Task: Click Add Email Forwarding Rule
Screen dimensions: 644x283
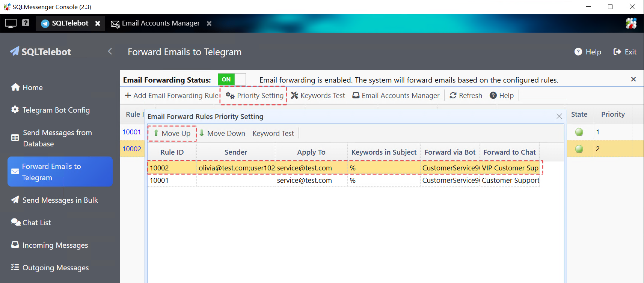Action: (172, 96)
